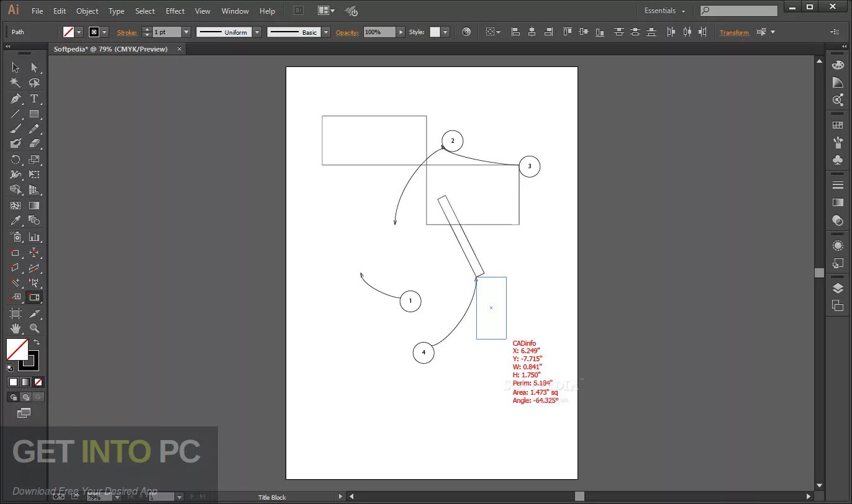Screen dimensions: 852x504
Task: Open the Help menu
Action: point(267,11)
